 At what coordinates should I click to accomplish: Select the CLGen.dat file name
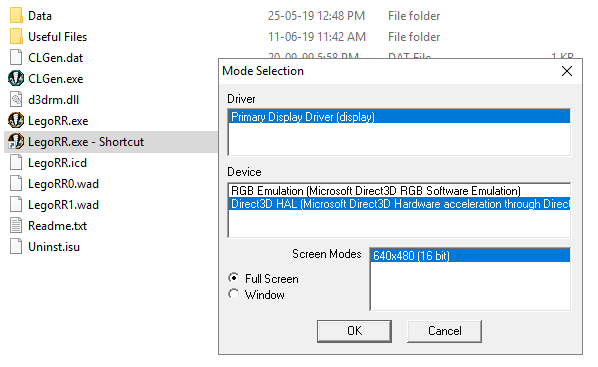(56, 58)
